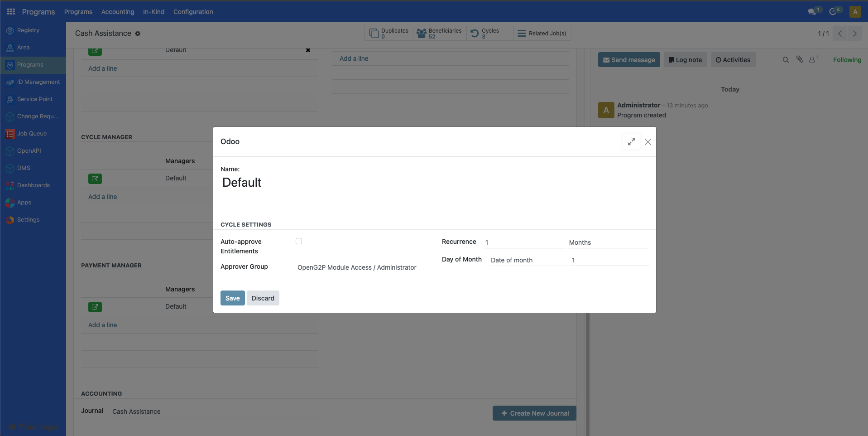Open the apps grid launcher icon
This screenshot has width=868, height=436.
(x=10, y=11)
